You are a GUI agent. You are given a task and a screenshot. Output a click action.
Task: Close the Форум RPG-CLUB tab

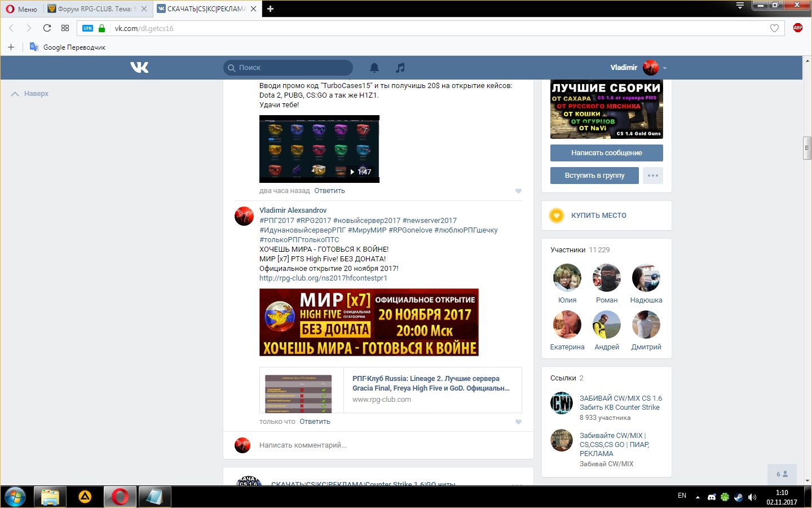(x=144, y=9)
